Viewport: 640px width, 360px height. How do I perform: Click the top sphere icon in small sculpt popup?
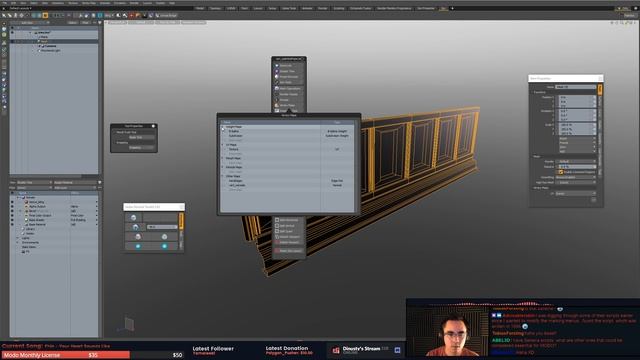tap(133, 218)
